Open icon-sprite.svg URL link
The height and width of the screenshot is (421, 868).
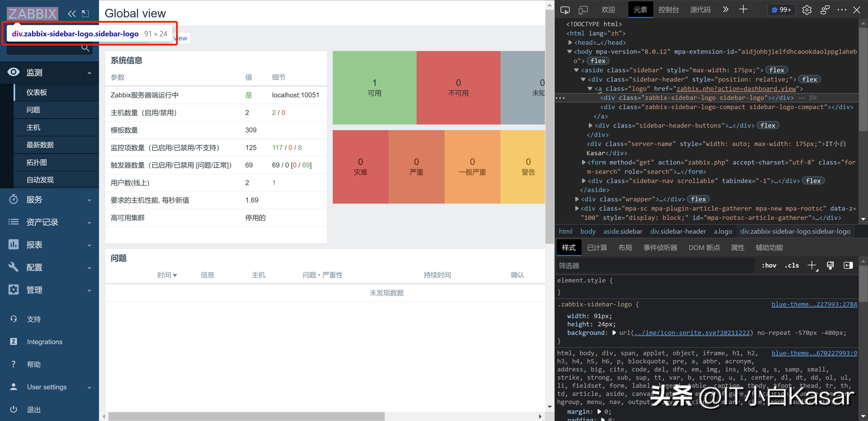pyautogui.click(x=692, y=333)
